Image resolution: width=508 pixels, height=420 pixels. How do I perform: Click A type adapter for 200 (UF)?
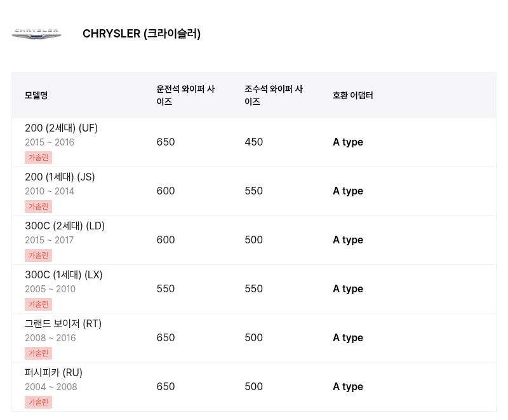click(348, 142)
